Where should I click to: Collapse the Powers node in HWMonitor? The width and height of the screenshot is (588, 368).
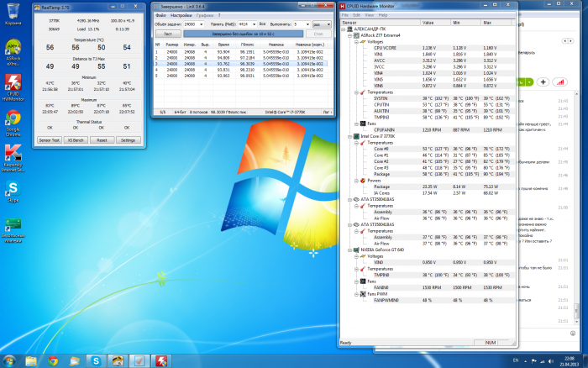tap(356, 181)
